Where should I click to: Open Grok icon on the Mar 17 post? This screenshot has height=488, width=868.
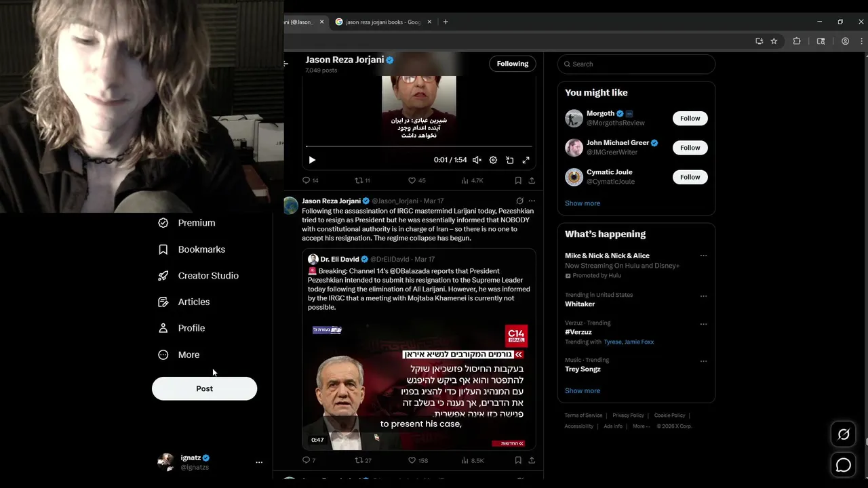click(519, 201)
